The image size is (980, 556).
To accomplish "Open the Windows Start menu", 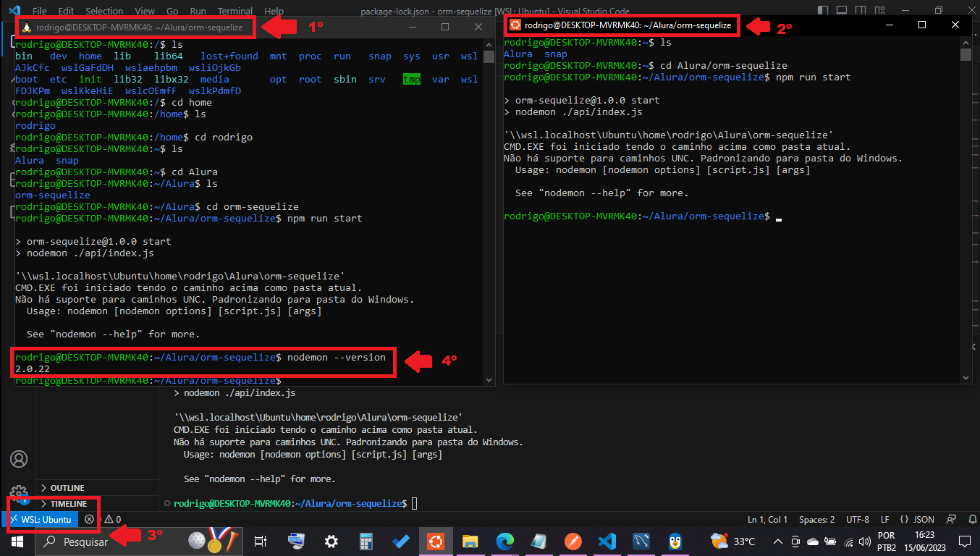I will point(17,541).
